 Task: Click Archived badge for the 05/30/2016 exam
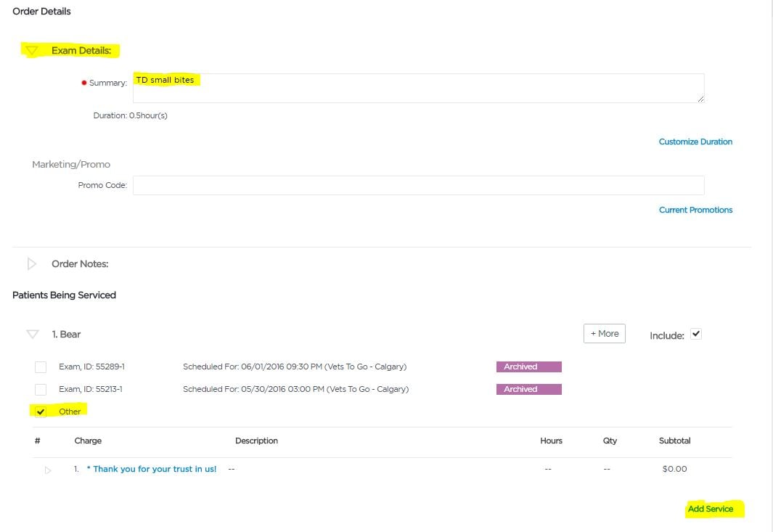[x=528, y=389]
